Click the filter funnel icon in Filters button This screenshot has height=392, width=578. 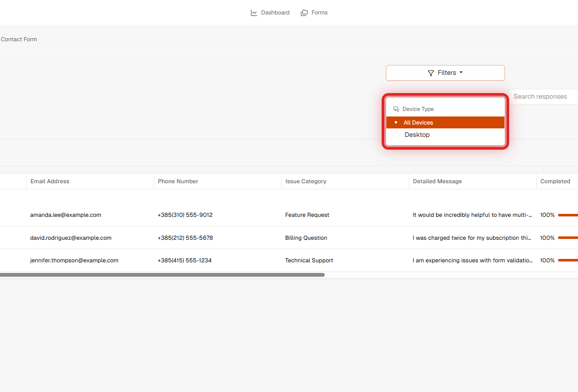coord(431,73)
